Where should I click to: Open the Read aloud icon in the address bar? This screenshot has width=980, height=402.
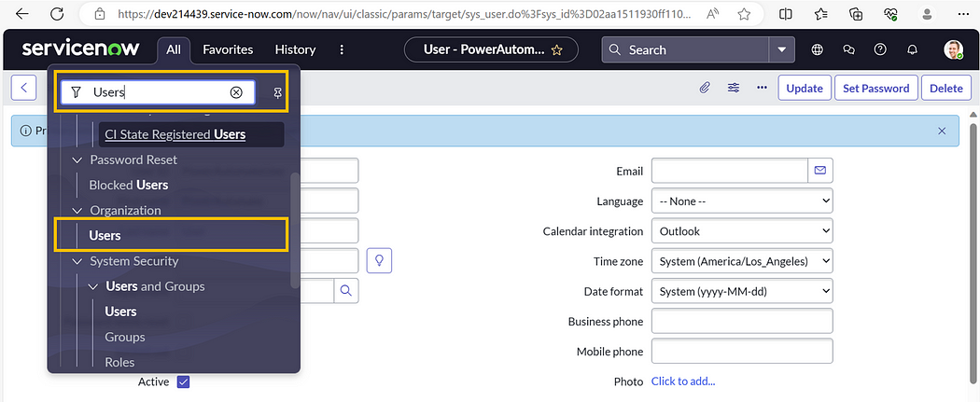click(x=713, y=14)
